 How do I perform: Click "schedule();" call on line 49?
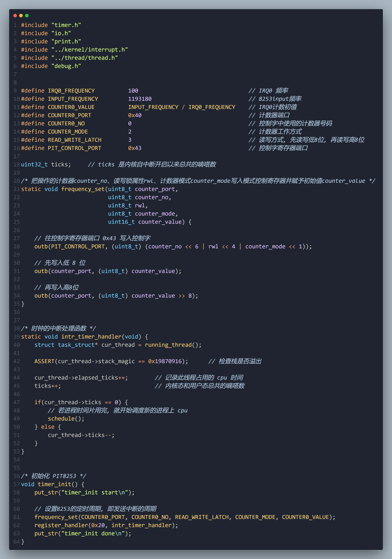pos(66,419)
